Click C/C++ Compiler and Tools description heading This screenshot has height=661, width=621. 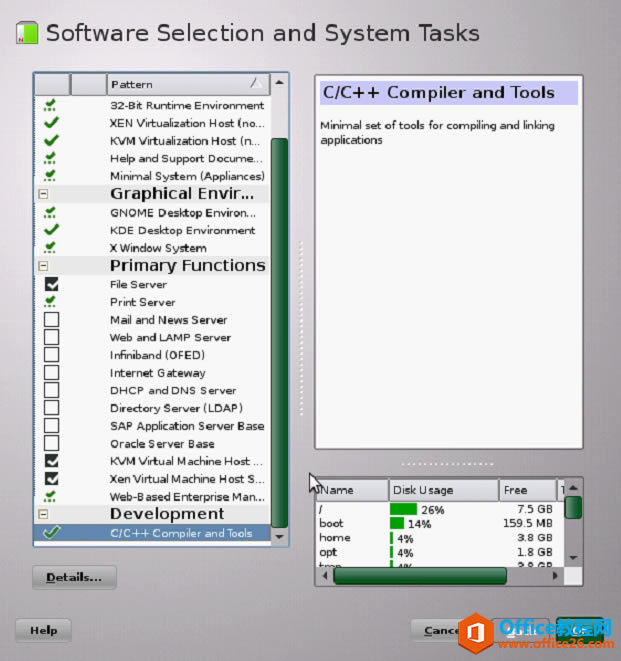pos(438,92)
